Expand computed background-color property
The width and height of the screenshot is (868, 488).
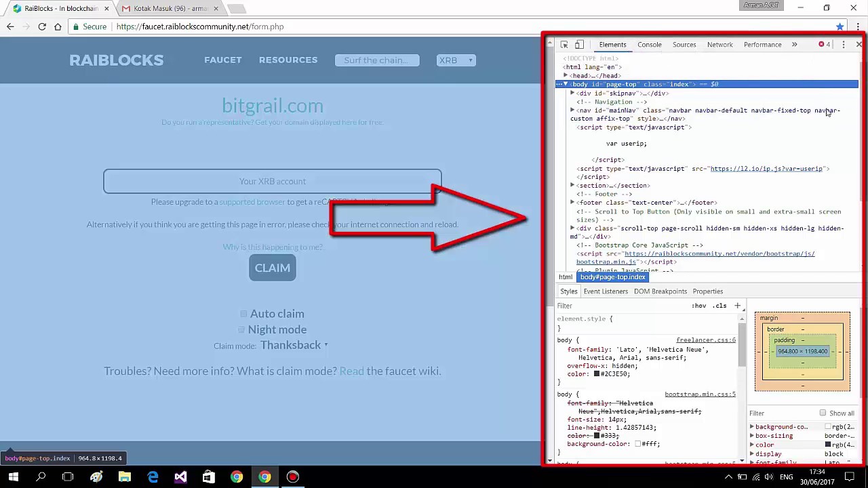pyautogui.click(x=752, y=427)
